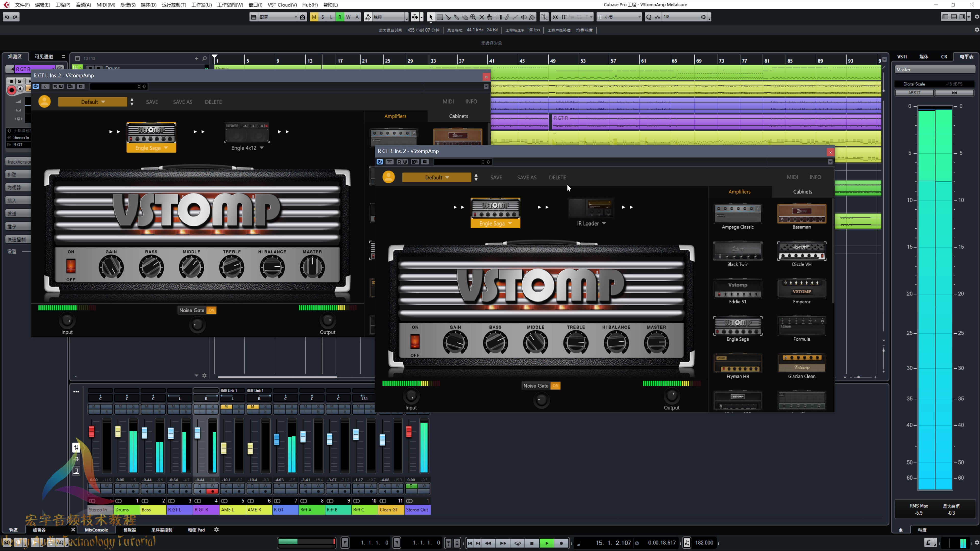Click the Stop transport button
The width and height of the screenshot is (980, 551).
click(x=532, y=543)
